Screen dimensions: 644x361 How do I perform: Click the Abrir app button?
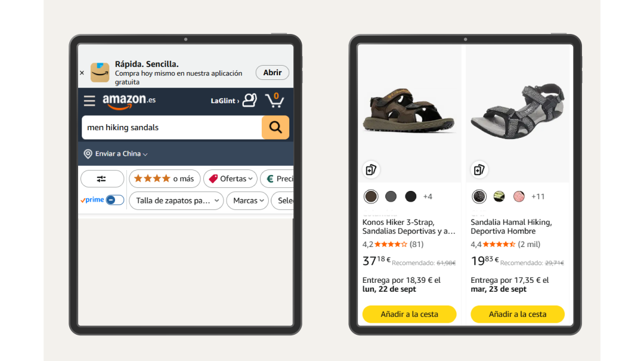(273, 72)
